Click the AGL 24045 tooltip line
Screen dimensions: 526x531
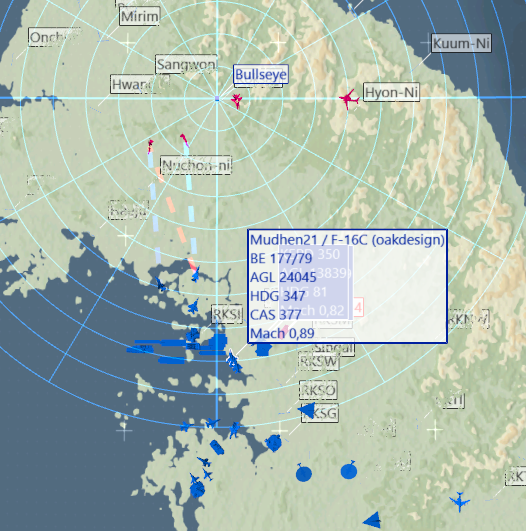283,277
